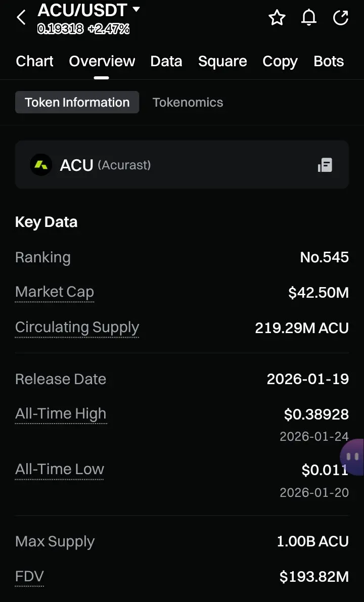Tap the FDV underlined label
364x602 pixels.
click(x=29, y=577)
